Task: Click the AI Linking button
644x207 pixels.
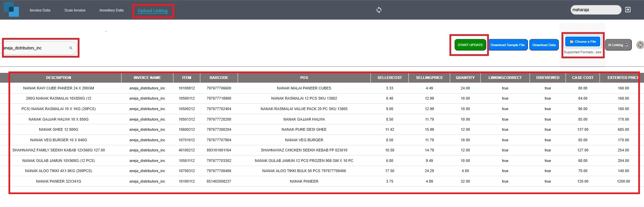Action: (618, 45)
